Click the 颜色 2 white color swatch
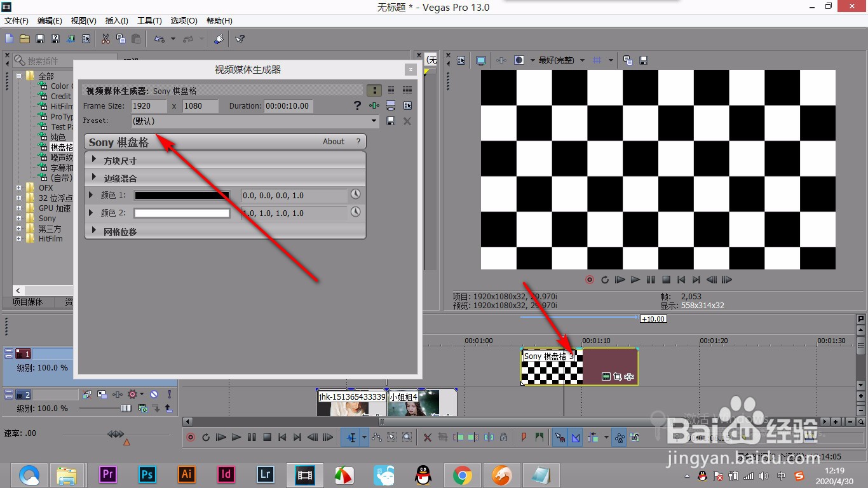This screenshot has height=488, width=868. tap(182, 213)
